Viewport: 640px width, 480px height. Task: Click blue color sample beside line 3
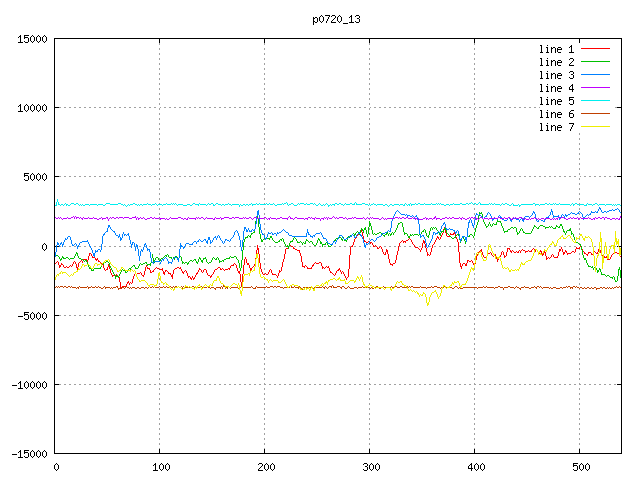(596, 75)
